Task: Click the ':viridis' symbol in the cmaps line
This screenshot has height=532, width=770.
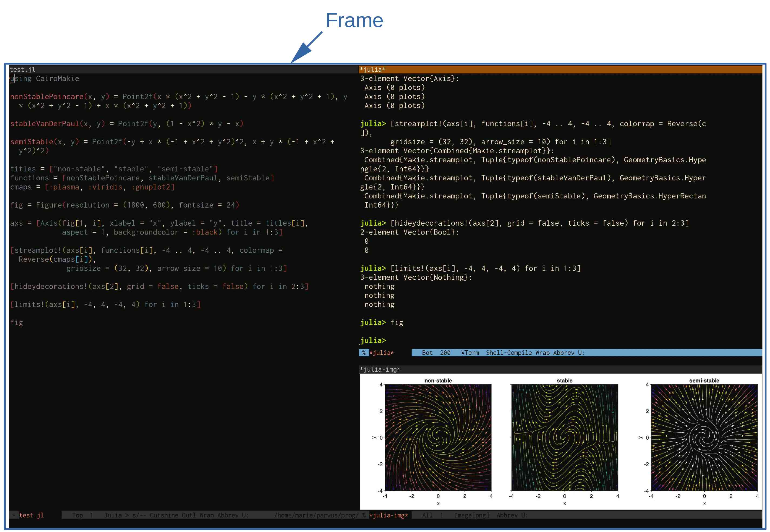Action: point(105,187)
